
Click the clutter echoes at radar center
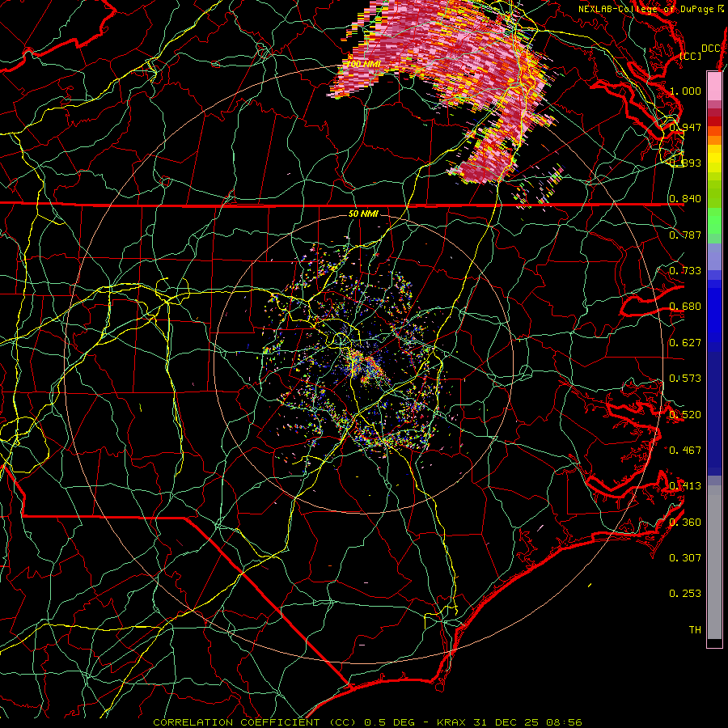365,365
